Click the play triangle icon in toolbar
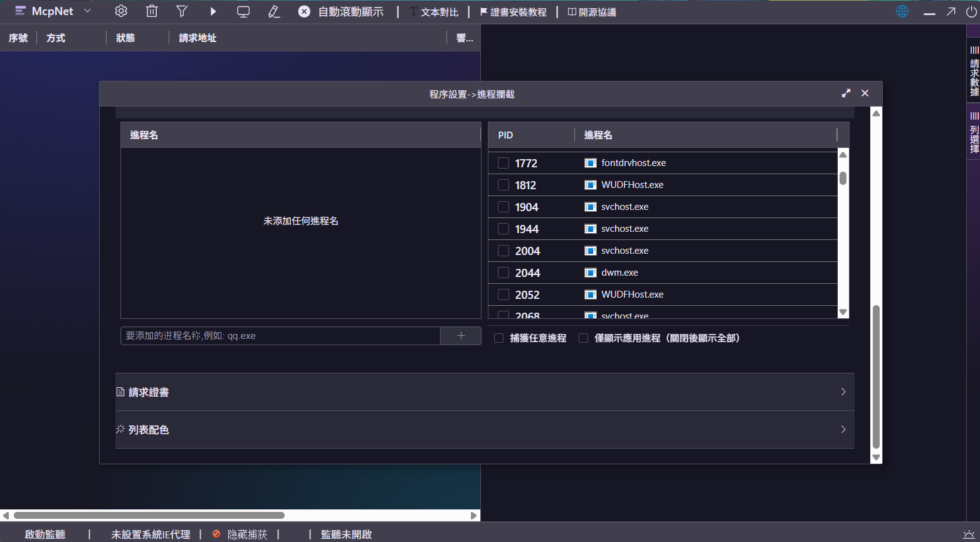 click(x=213, y=11)
